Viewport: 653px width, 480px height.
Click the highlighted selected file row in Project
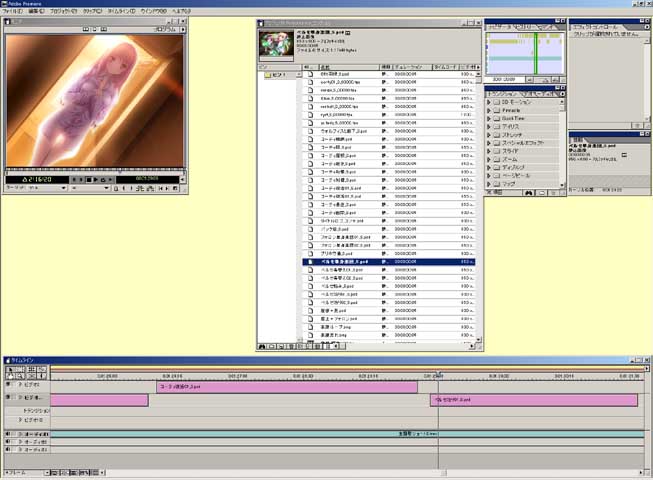click(x=389, y=262)
